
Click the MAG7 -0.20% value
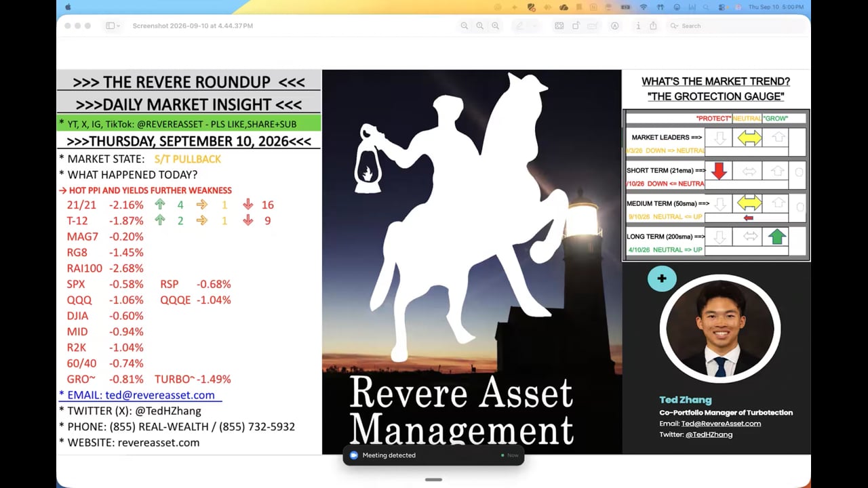point(126,237)
